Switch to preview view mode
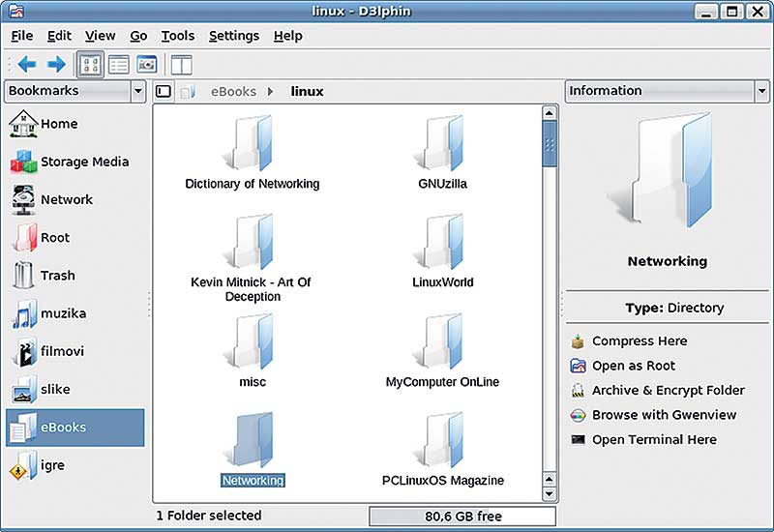Image resolution: width=774 pixels, height=532 pixels. (147, 65)
